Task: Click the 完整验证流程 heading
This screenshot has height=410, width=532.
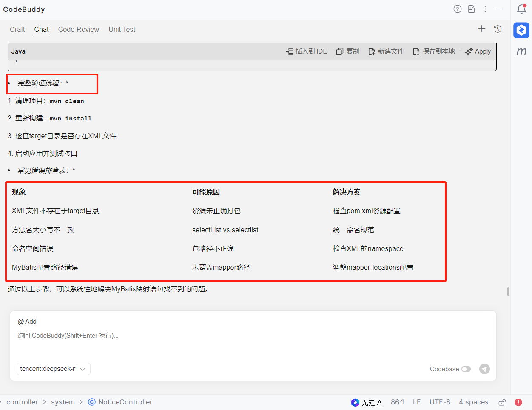Action: click(x=43, y=83)
